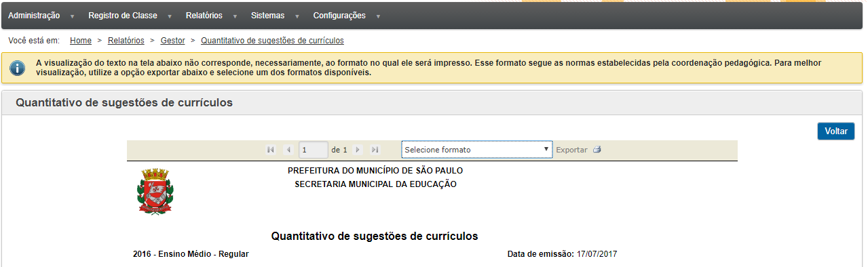Go to previous report page icon
Viewport: 868px width, 267px height.
tap(288, 150)
